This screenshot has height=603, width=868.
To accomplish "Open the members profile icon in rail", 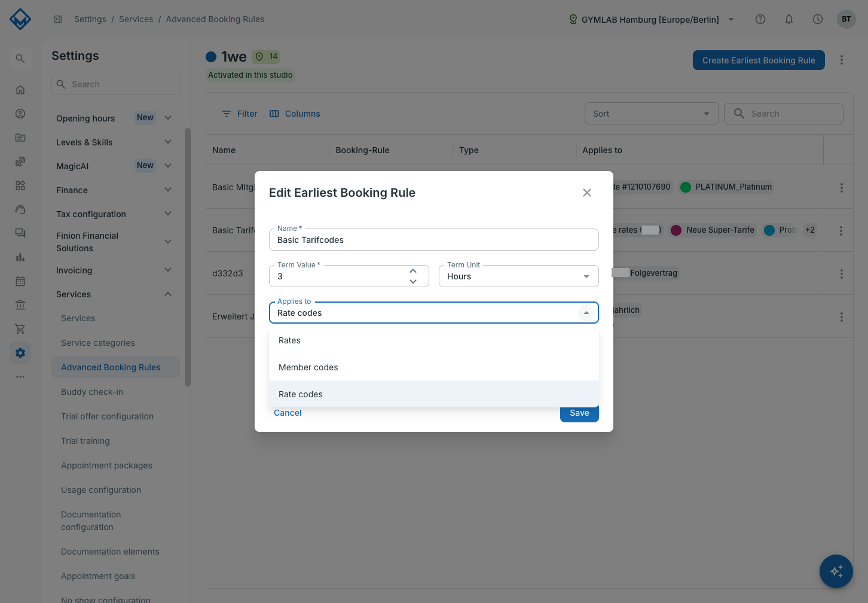I will click(20, 114).
